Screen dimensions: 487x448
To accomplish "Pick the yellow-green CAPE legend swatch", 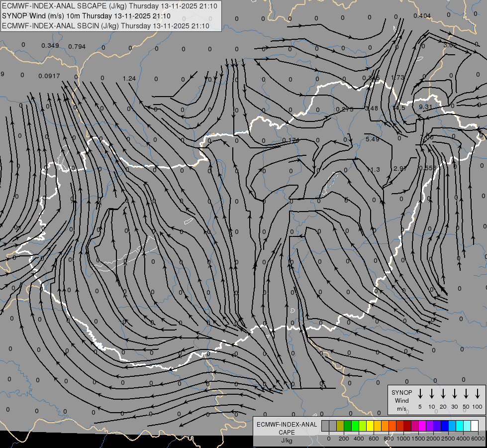I will [363, 426].
